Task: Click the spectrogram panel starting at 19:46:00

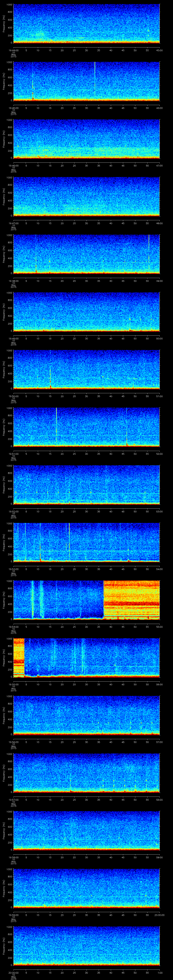Action: pyautogui.click(x=87, y=139)
